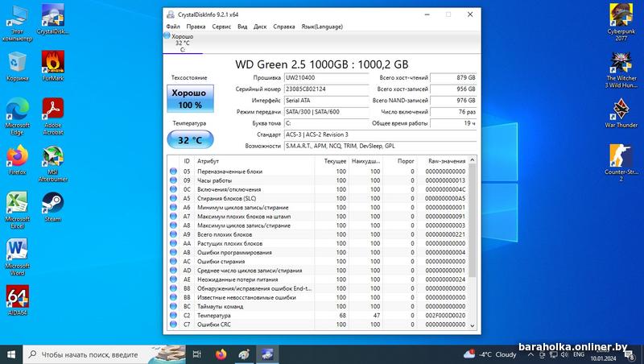Screen dimensions: 644x364
Task: Select the Таймауты команд row
Action: click(x=317, y=307)
